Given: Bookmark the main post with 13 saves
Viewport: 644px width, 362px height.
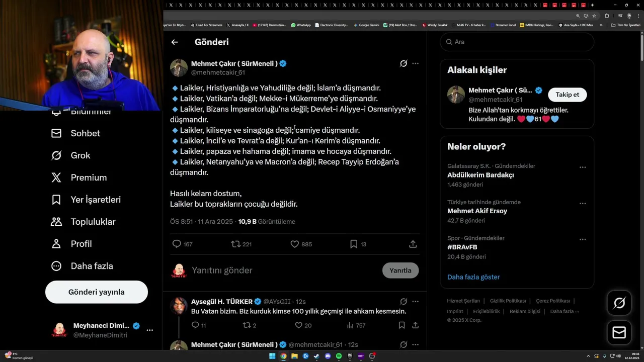Looking at the screenshot, I should point(354,244).
